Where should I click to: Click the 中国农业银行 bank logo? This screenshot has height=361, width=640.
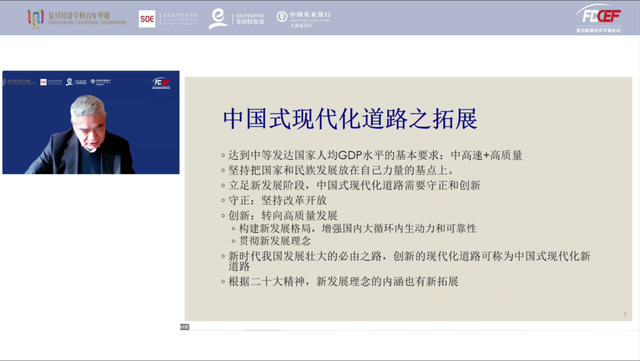[303, 19]
